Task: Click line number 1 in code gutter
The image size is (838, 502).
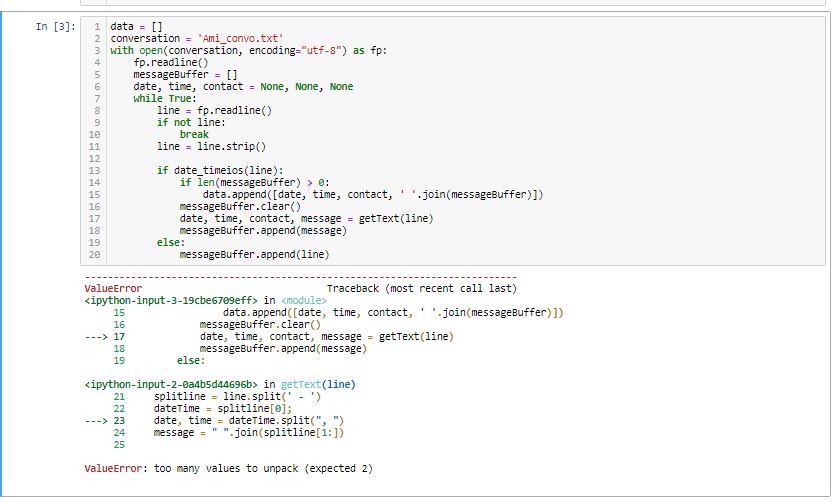Action: [x=97, y=26]
